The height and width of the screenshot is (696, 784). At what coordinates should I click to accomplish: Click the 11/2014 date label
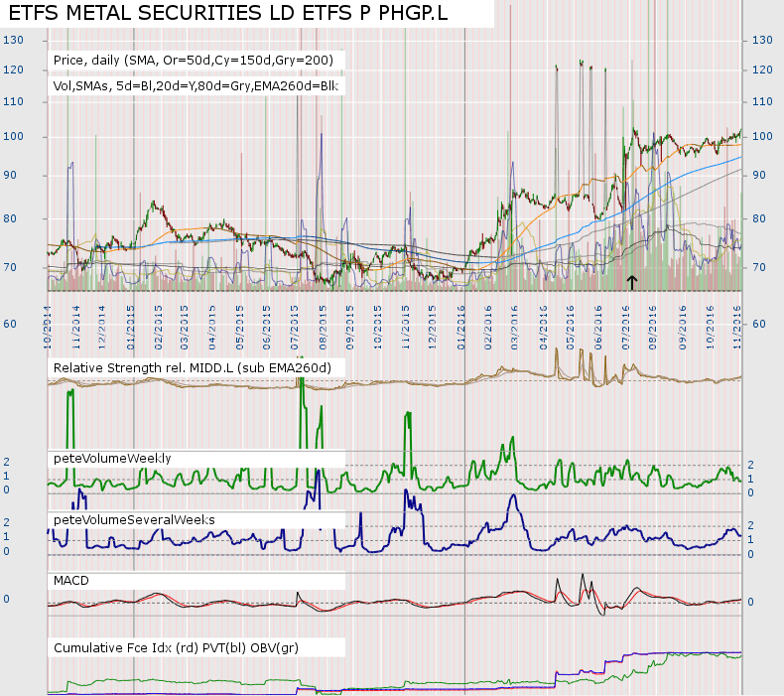[x=76, y=328]
